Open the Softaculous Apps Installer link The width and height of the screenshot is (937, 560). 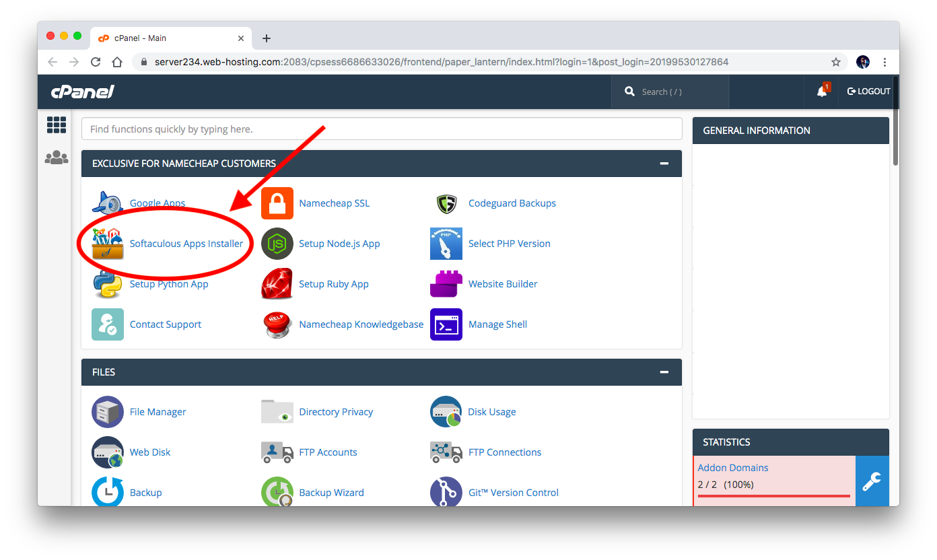tap(186, 244)
